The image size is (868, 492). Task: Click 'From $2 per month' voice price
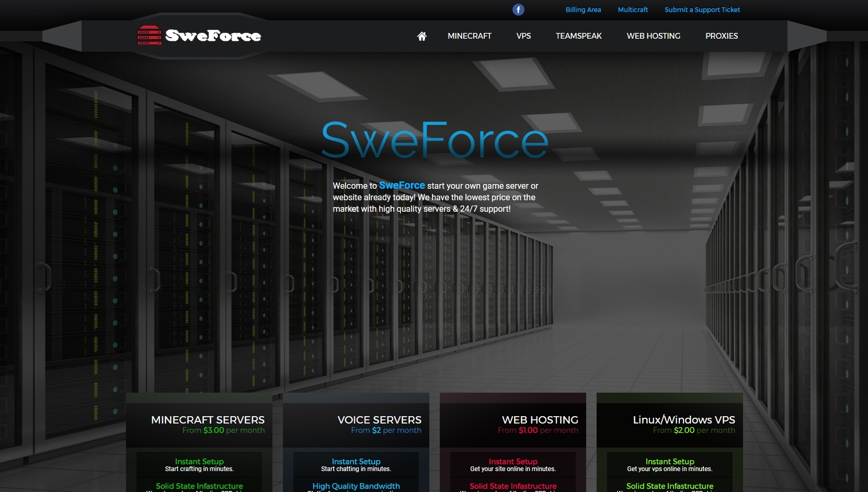[386, 430]
